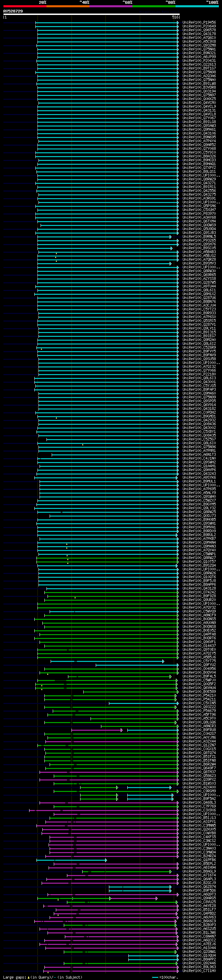This screenshot has width=222, height=980.
Task: Open hit UniRef100_P20431
Action: pos(199,61)
